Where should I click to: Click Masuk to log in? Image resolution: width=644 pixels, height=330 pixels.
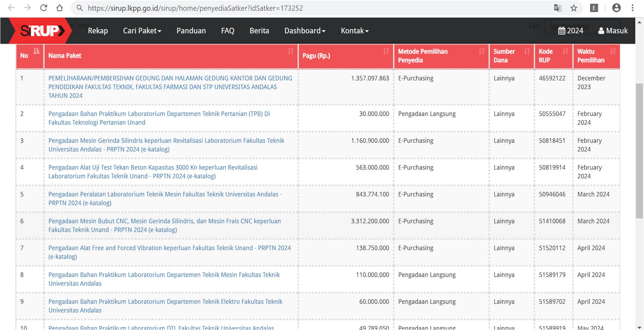613,31
